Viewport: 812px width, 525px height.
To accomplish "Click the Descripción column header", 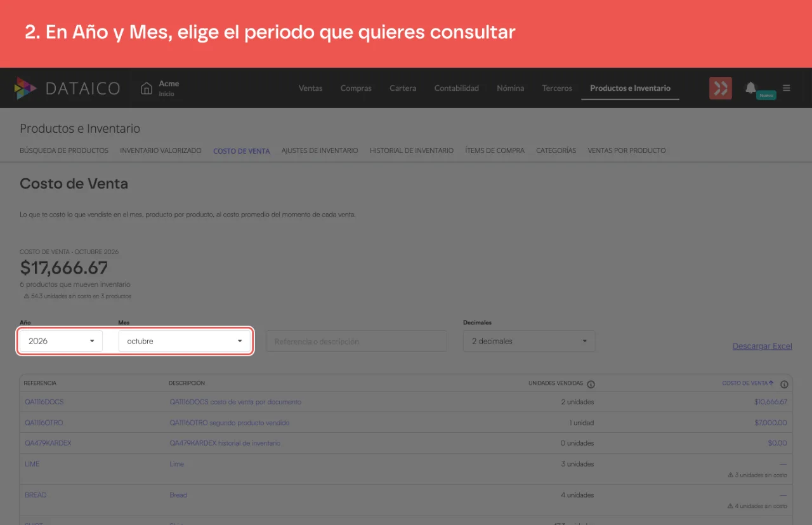I will coord(187,383).
